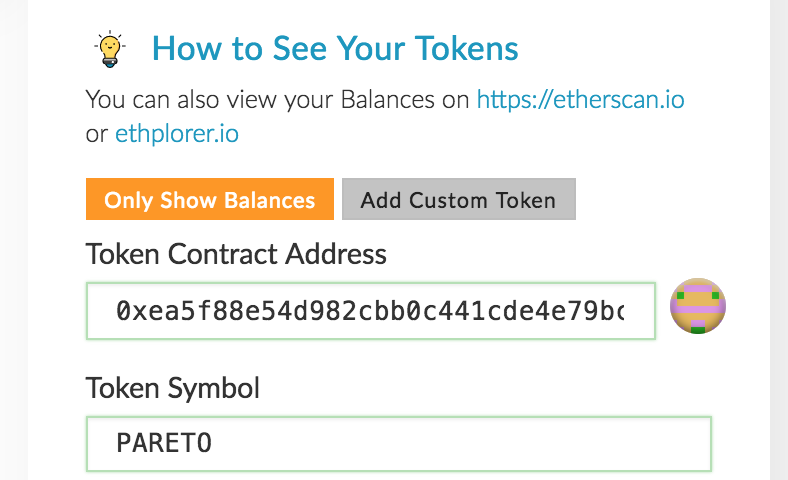Choose the gray button for adding custom tokens
The width and height of the screenshot is (788, 480).
pyautogui.click(x=458, y=199)
